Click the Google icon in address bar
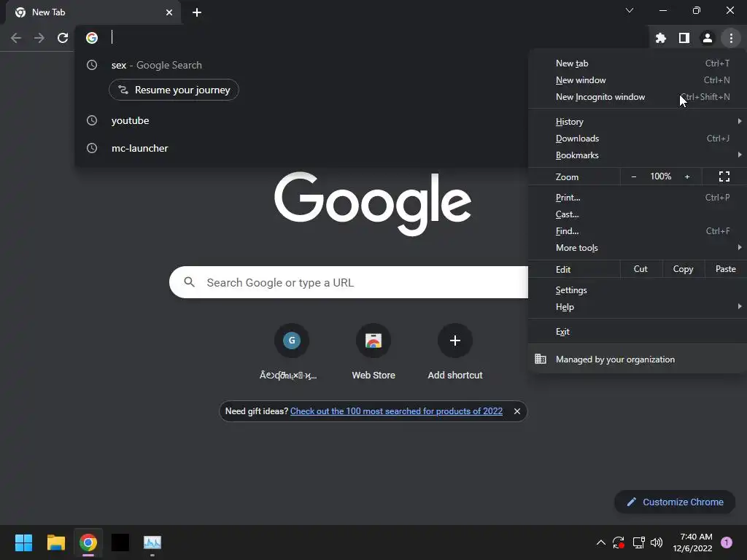 (92, 38)
